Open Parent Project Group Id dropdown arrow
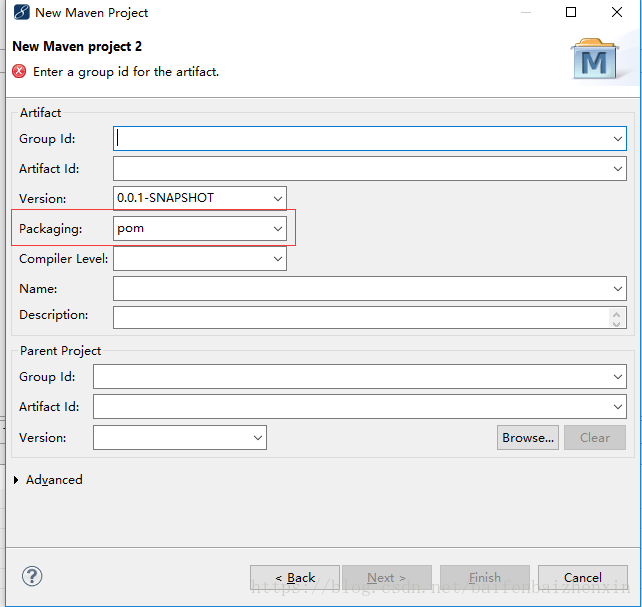This screenshot has width=642, height=607. (x=617, y=377)
